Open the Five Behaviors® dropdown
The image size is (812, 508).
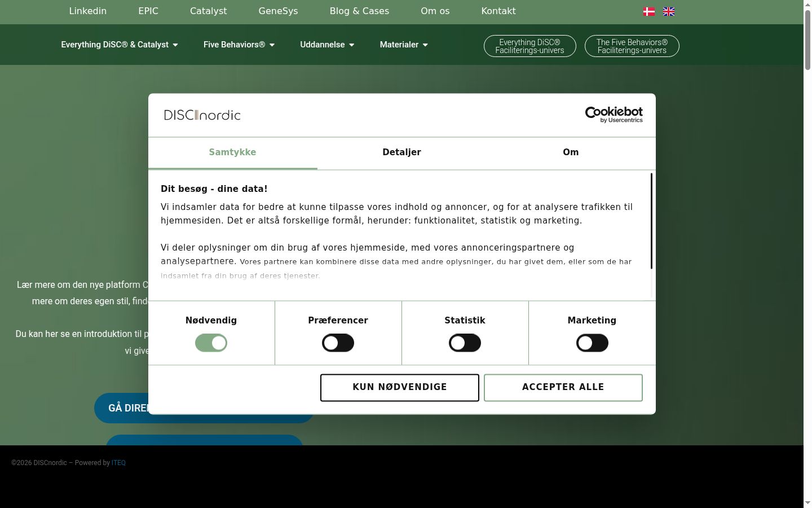point(239,45)
